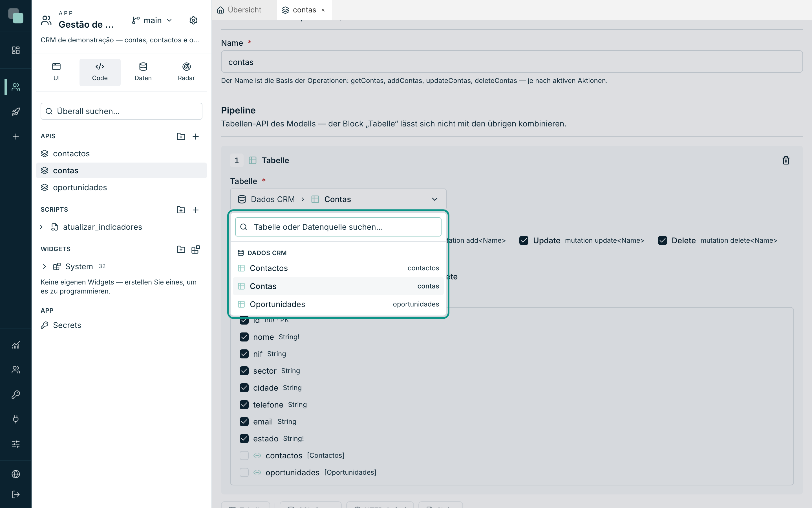Delete the Tabelle pipeline block

(x=786, y=160)
